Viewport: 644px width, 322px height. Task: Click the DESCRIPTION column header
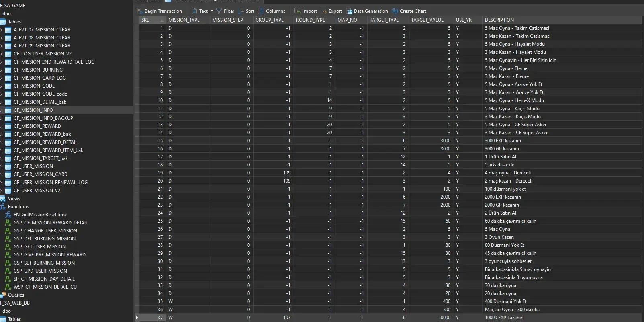point(499,20)
